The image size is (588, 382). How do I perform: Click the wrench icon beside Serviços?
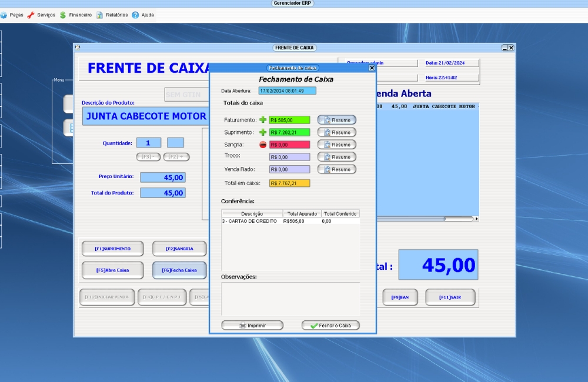[31, 15]
